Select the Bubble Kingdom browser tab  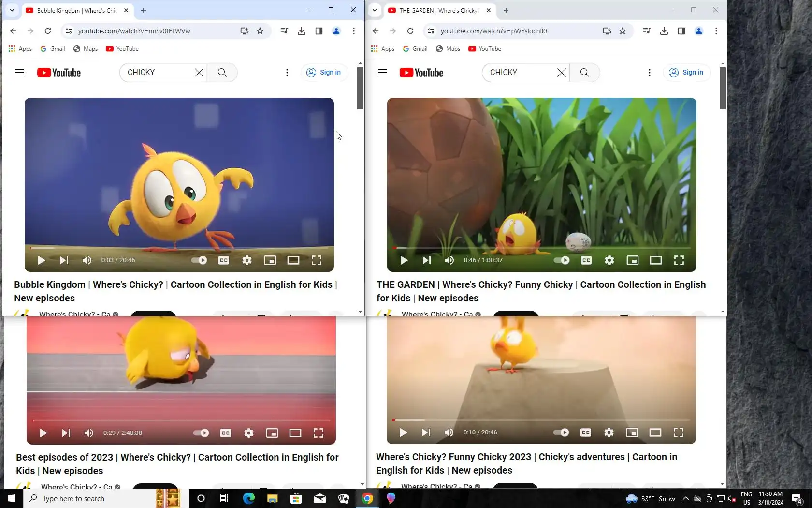click(77, 10)
